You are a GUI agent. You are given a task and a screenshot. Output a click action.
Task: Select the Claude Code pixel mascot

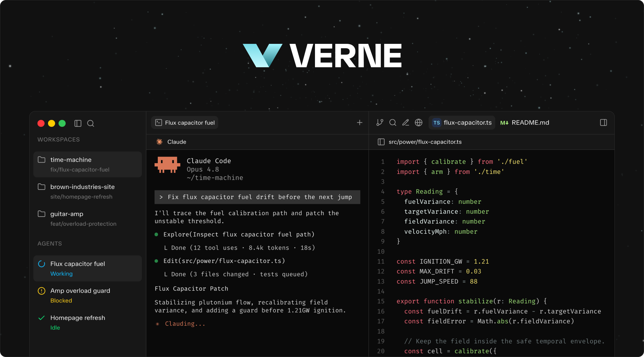point(167,165)
